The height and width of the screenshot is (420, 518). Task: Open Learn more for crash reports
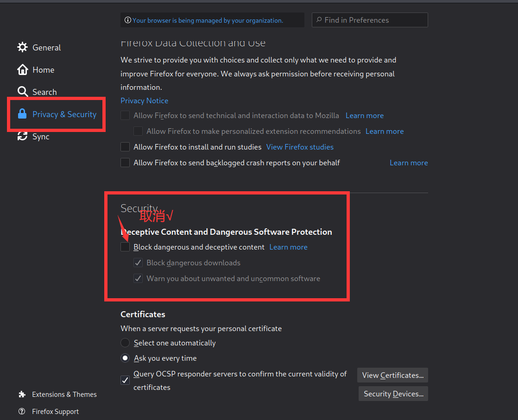pyautogui.click(x=409, y=163)
